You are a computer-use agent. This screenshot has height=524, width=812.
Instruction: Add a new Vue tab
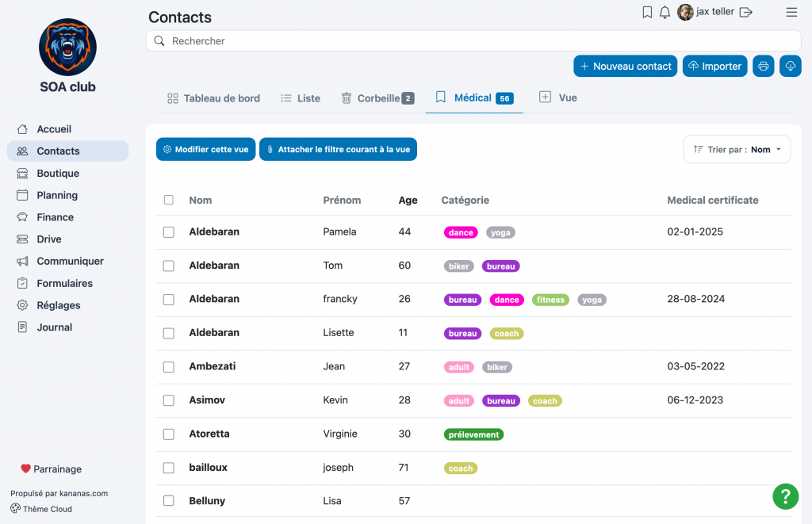pos(558,98)
